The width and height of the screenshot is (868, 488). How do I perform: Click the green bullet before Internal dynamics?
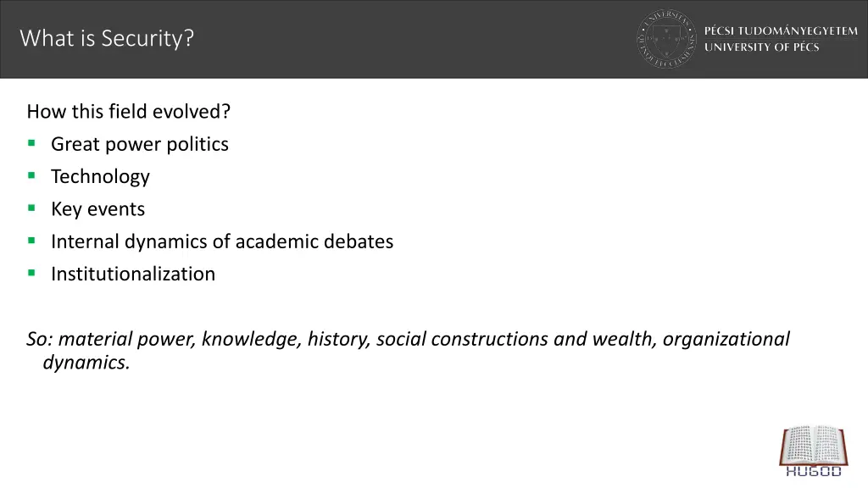click(31, 241)
